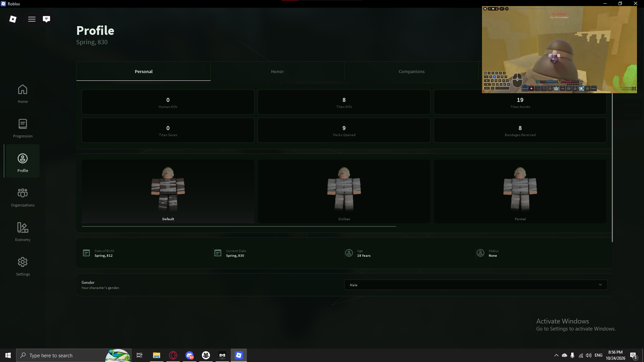Show hidden system tray icons
Viewport: 644px width, 362px height.
pyautogui.click(x=556, y=355)
